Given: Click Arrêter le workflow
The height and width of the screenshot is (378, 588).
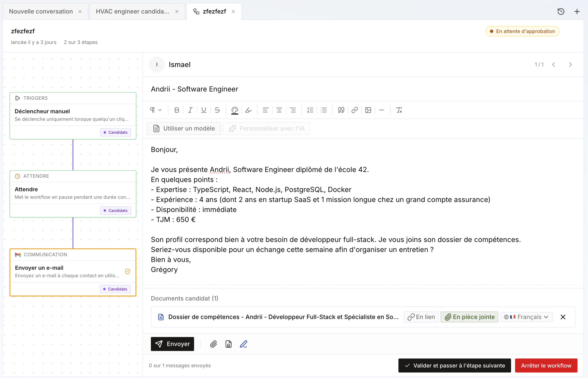Looking at the screenshot, I should pos(546,365).
